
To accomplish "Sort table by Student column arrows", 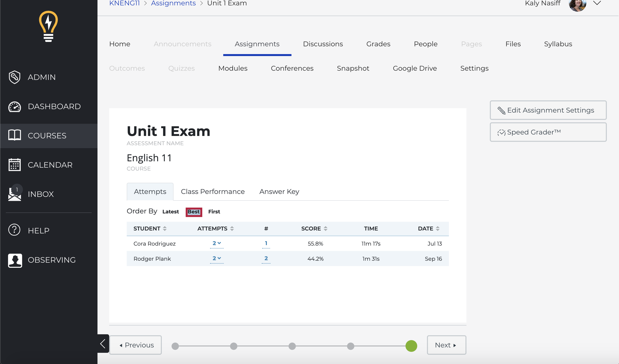I will click(x=165, y=229).
